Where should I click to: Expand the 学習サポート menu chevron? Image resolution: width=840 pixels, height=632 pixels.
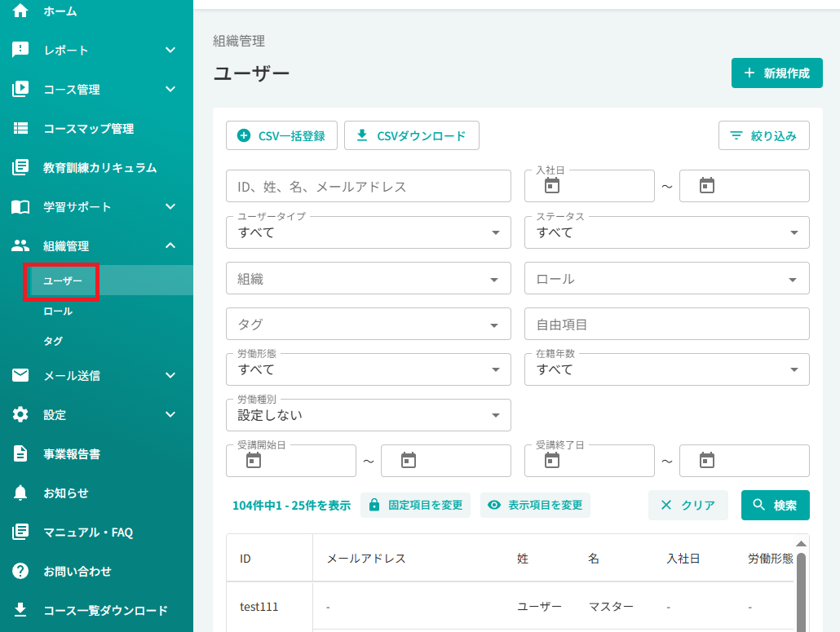tap(170, 206)
